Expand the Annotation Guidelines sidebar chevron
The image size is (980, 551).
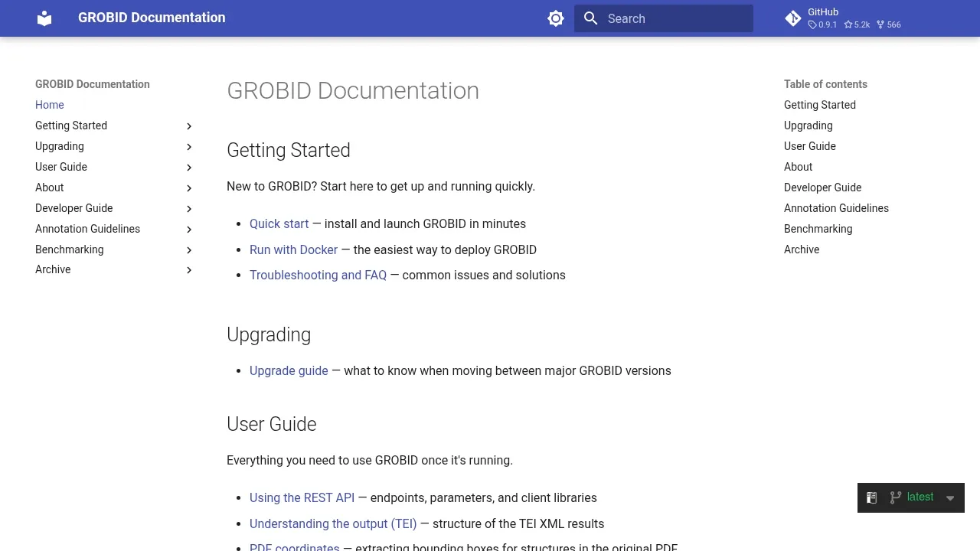(189, 230)
